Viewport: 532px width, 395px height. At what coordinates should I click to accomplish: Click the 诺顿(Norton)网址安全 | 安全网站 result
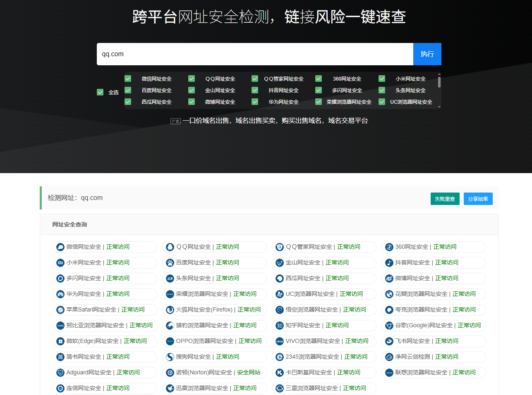click(215, 373)
